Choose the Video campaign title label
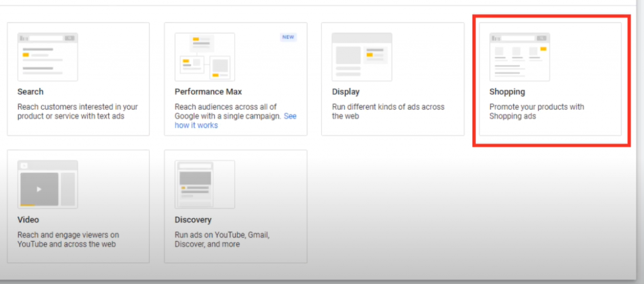 point(28,220)
